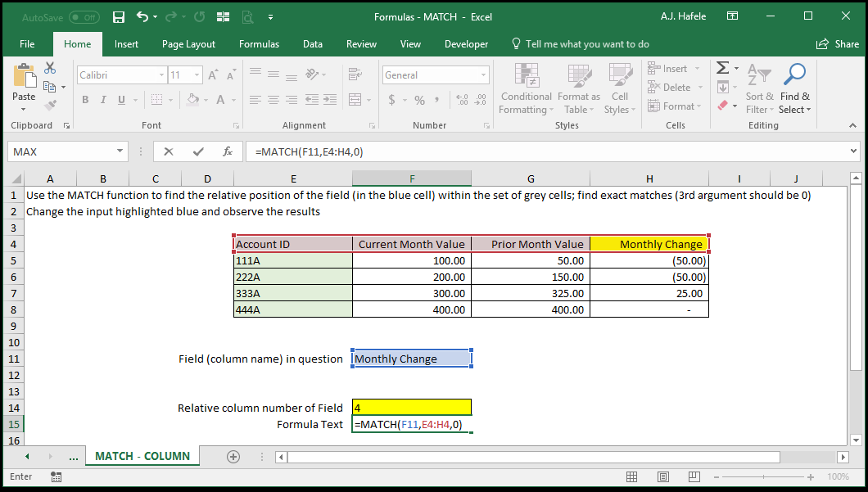Click Tell me what you want to do box
868x492 pixels.
pos(580,44)
